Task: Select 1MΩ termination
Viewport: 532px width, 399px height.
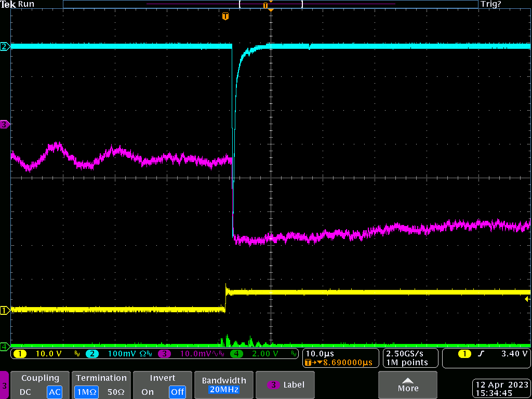Action: coord(86,392)
